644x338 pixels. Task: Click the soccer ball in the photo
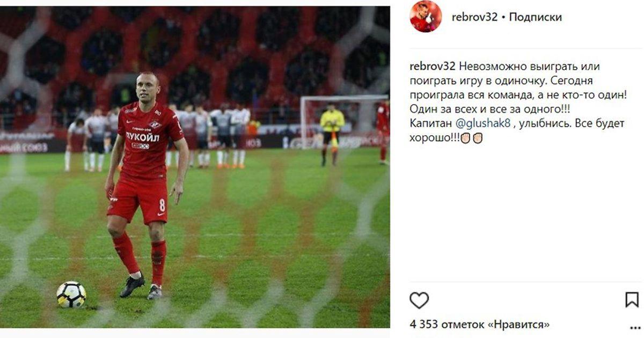point(71,295)
